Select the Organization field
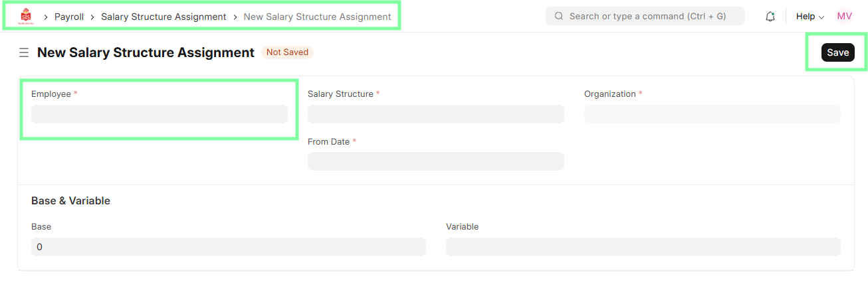This screenshot has width=868, height=282. pos(712,114)
